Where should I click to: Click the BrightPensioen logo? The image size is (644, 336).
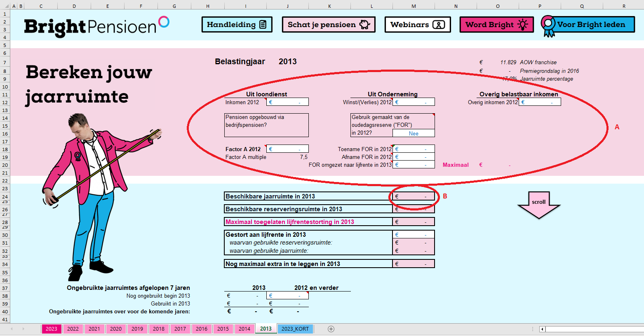(x=97, y=27)
